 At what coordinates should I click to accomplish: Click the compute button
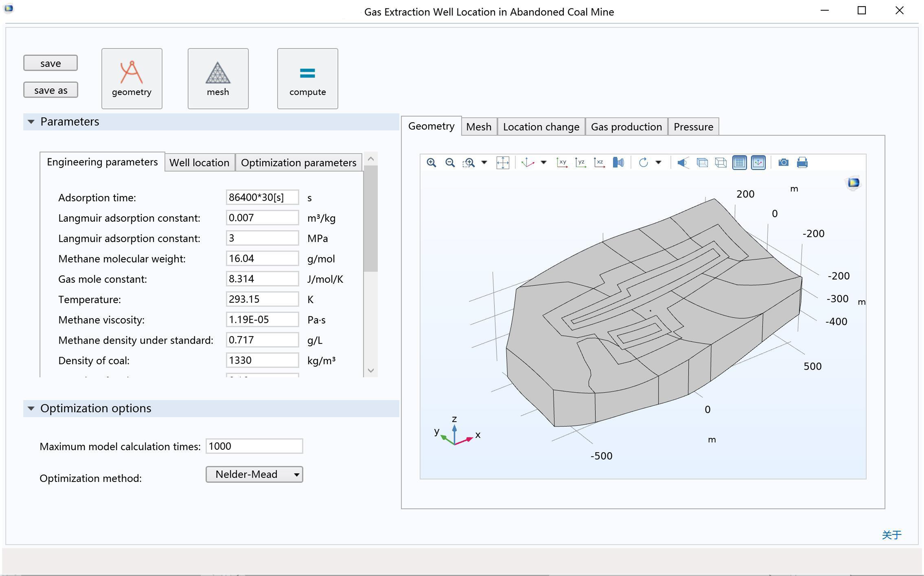pyautogui.click(x=307, y=78)
